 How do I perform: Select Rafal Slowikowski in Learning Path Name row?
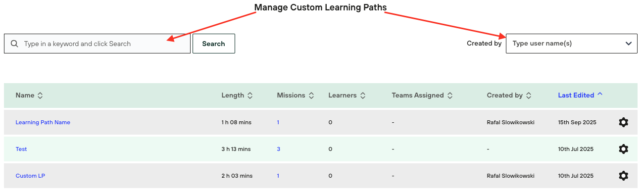tap(510, 122)
